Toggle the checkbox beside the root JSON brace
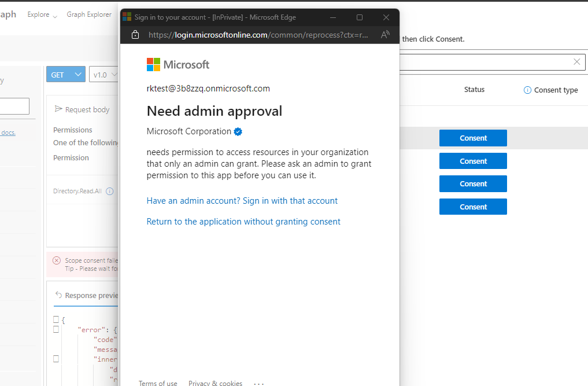The height and width of the screenshot is (386, 588). (x=56, y=319)
